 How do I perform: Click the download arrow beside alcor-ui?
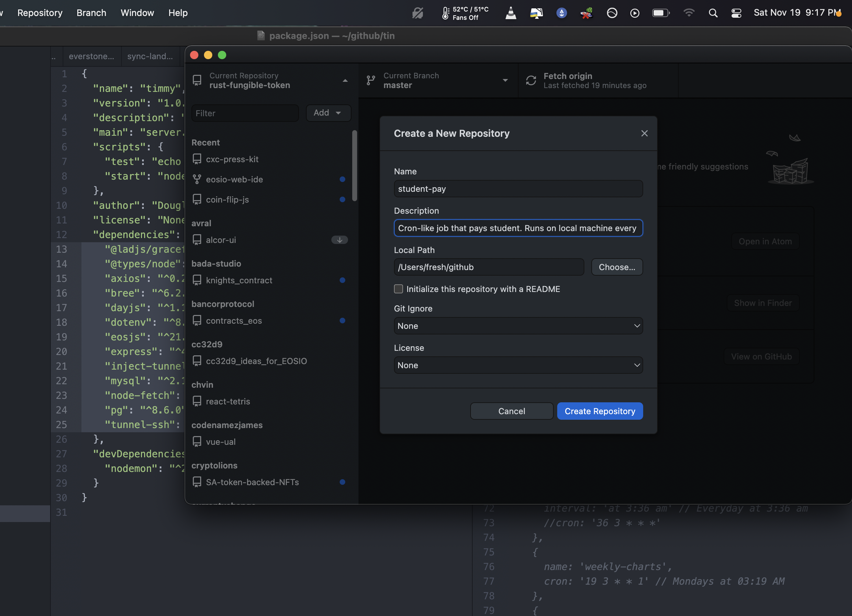coord(339,240)
